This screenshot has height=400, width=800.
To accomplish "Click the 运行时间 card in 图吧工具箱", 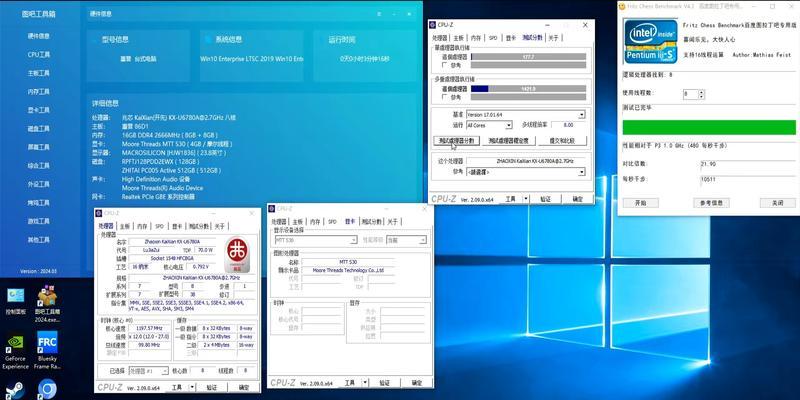I will [x=365, y=56].
